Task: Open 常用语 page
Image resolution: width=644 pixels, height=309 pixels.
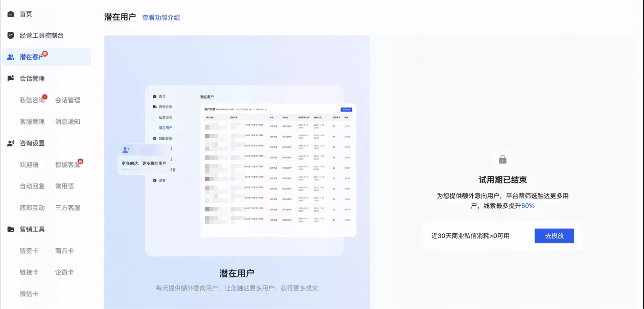Action: [x=65, y=186]
